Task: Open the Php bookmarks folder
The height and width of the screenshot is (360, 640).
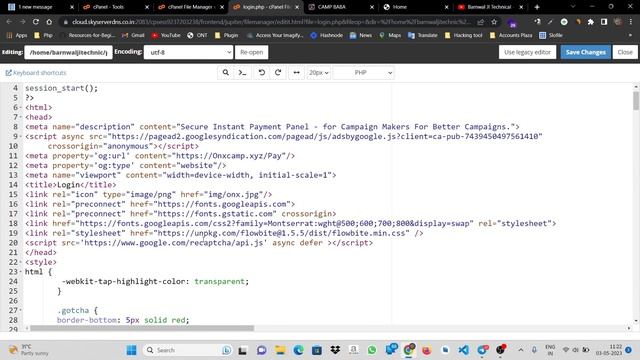Action: 44,36
